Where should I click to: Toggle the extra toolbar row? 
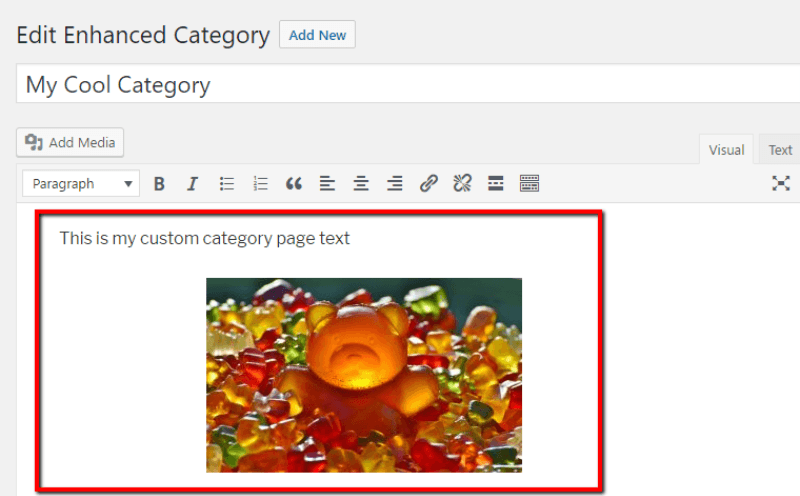pyautogui.click(x=529, y=184)
